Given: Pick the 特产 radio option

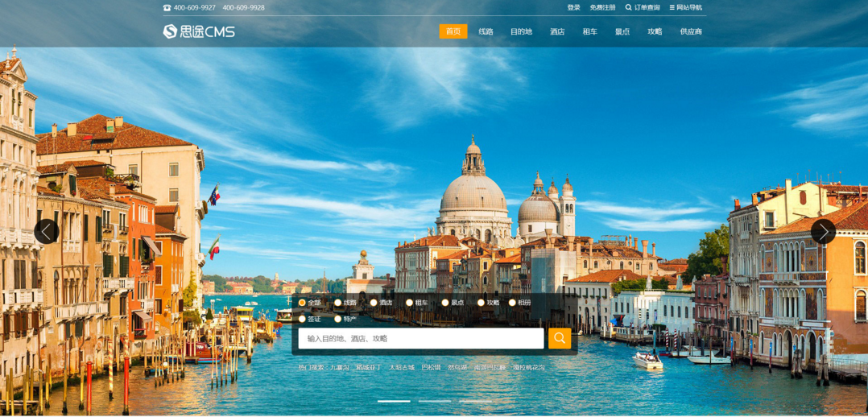Looking at the screenshot, I should tap(338, 319).
